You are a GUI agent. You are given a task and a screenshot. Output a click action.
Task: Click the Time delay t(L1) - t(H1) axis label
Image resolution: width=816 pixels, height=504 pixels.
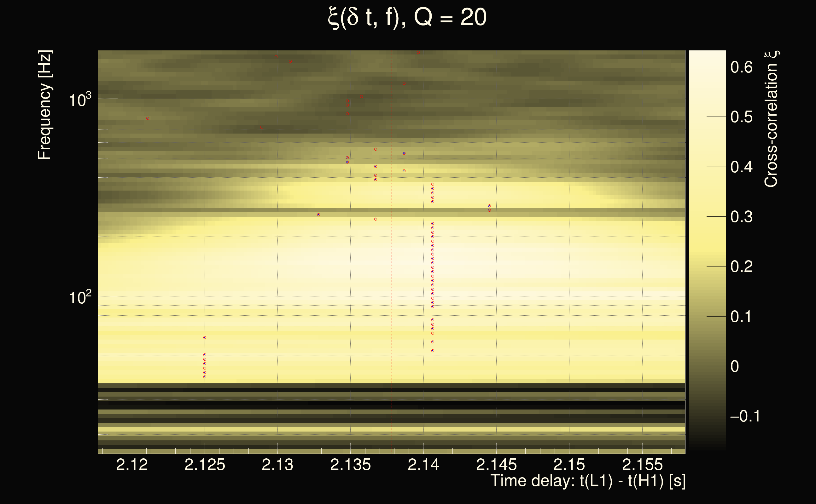point(588,481)
